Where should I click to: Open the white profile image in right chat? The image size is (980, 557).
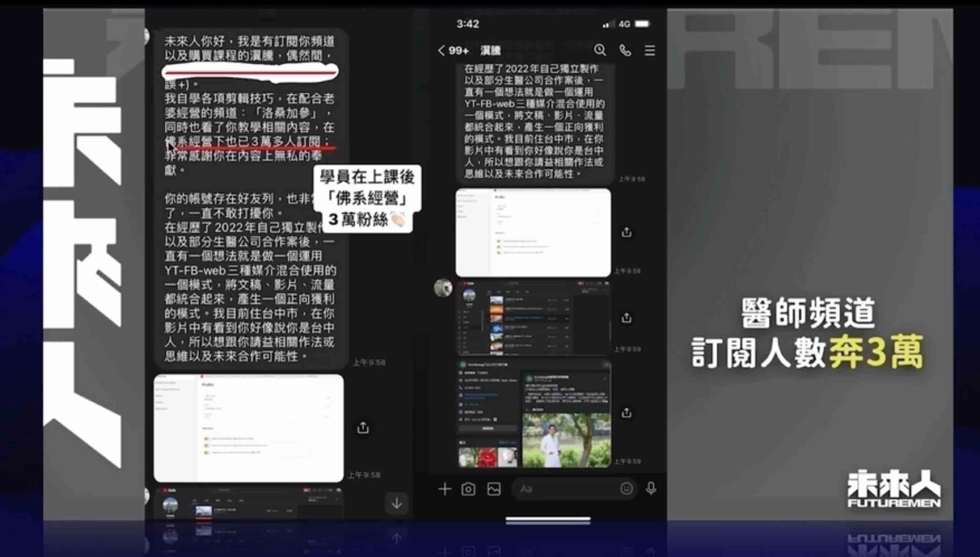click(533, 232)
